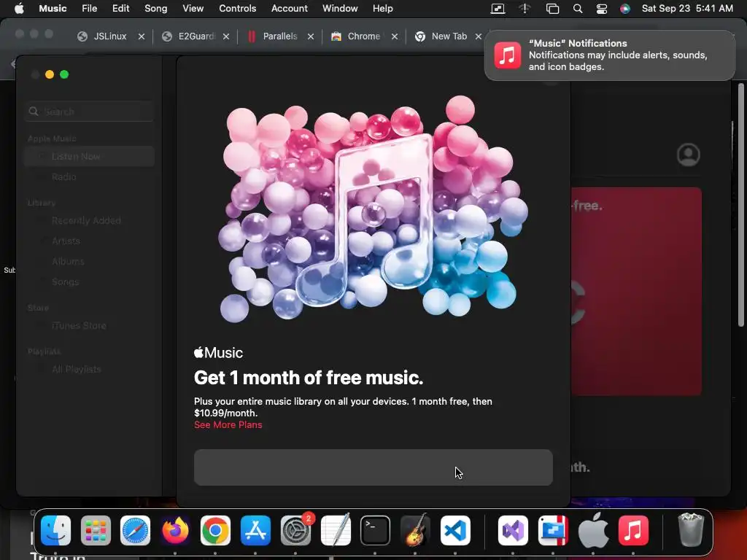This screenshot has height=560, width=747.
Task: Open the View menu
Action: pyautogui.click(x=193, y=8)
